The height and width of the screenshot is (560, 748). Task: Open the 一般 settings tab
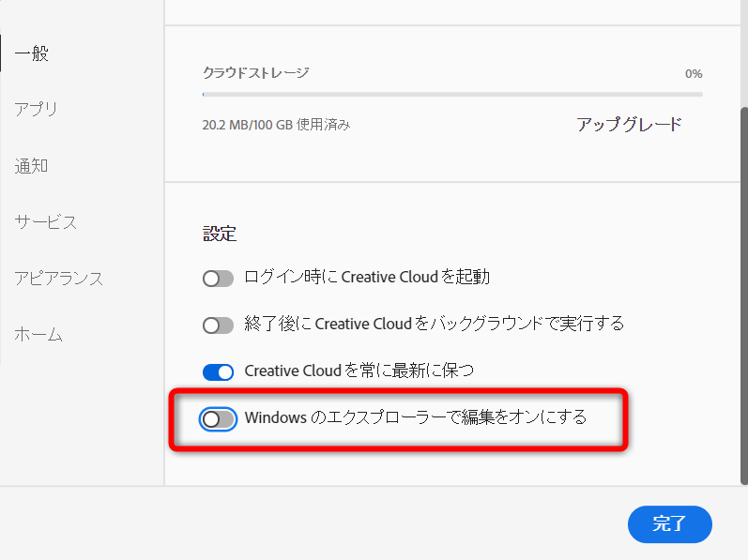click(x=31, y=53)
